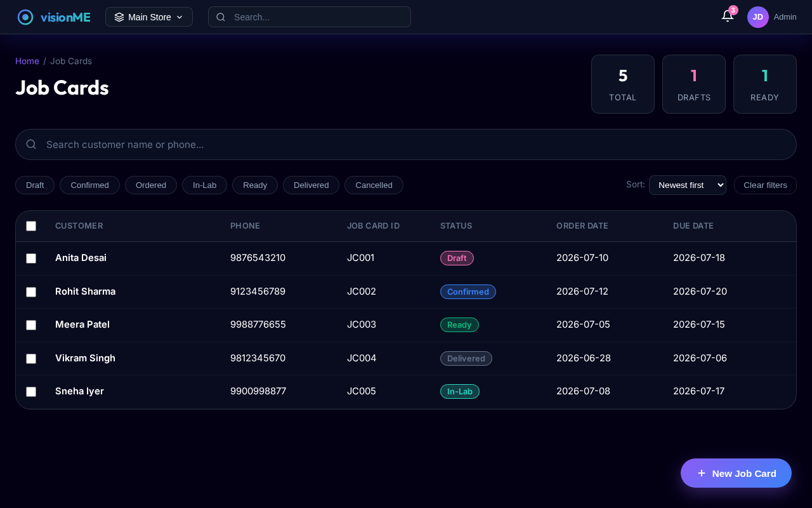812x508 pixels.
Task: Click the Job Cards breadcrumb text
Action: click(71, 61)
